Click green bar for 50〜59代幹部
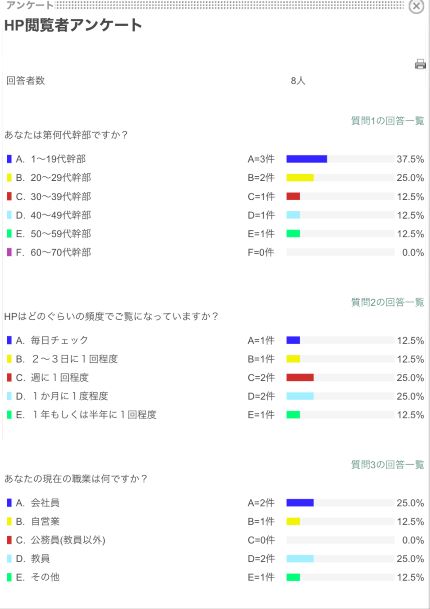430x609 pixels. pos(293,234)
